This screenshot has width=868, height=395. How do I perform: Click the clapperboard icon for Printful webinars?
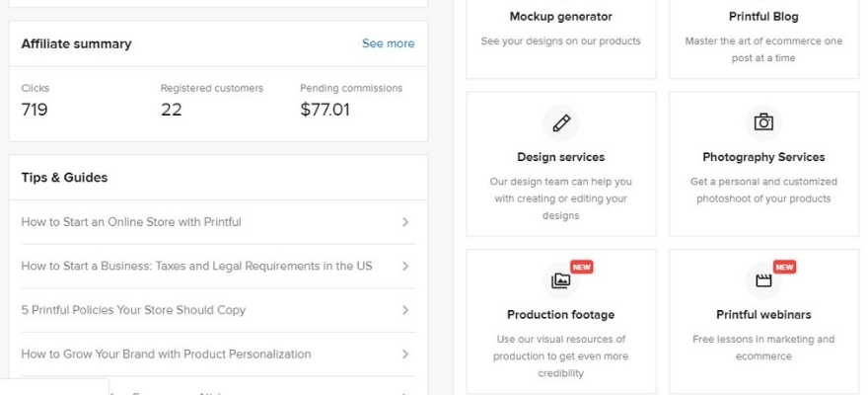763,280
